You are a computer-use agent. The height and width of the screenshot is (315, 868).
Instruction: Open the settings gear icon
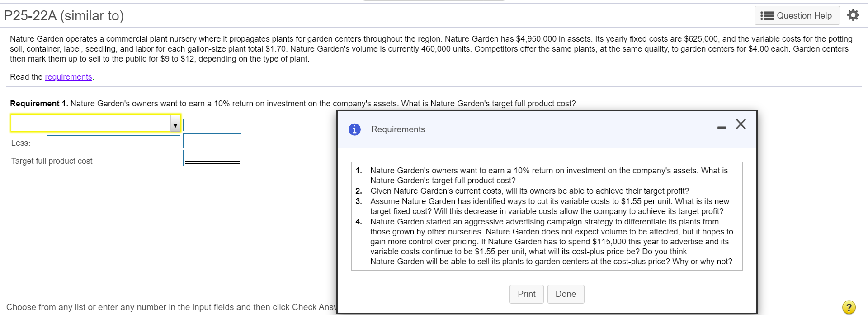(x=853, y=15)
